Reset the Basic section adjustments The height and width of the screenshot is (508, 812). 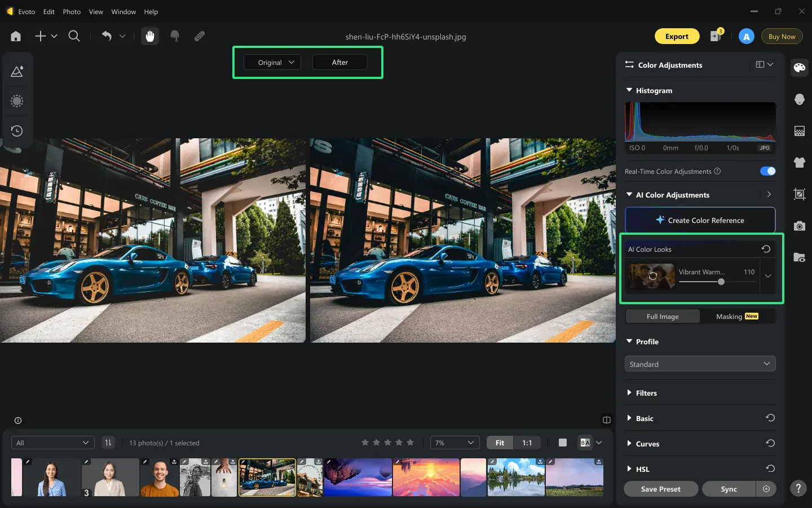tap(770, 418)
